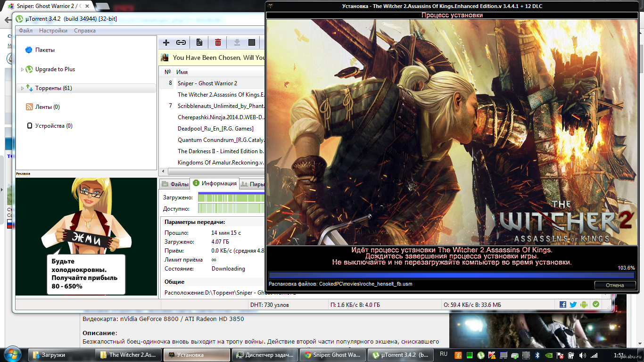Click Windows Start orb
Viewport: 644px width, 362px height.
pos(13,354)
